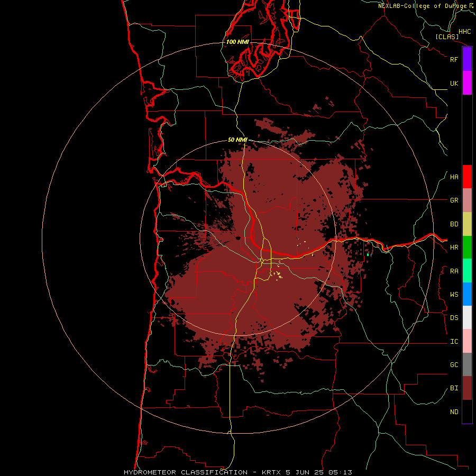Screen dimensions: 476x476
Task: Pick the WS blue legend swatch
Action: pyautogui.click(x=467, y=294)
